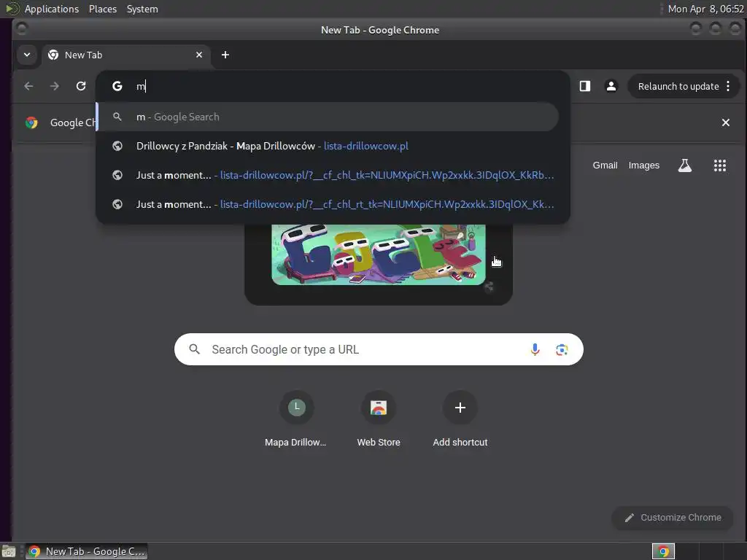Reload the page with the refresh icon
The height and width of the screenshot is (560, 747).
81,86
